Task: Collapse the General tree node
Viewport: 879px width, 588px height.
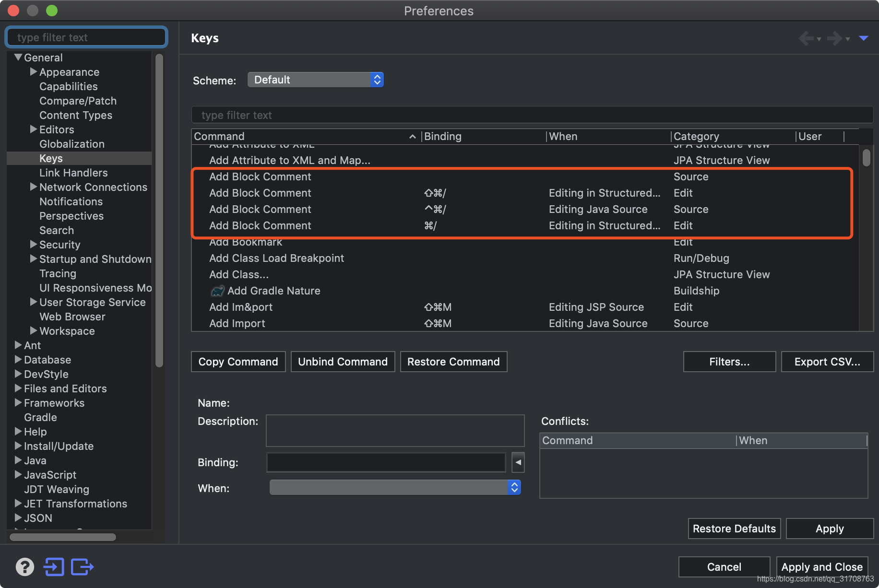Action: click(18, 58)
